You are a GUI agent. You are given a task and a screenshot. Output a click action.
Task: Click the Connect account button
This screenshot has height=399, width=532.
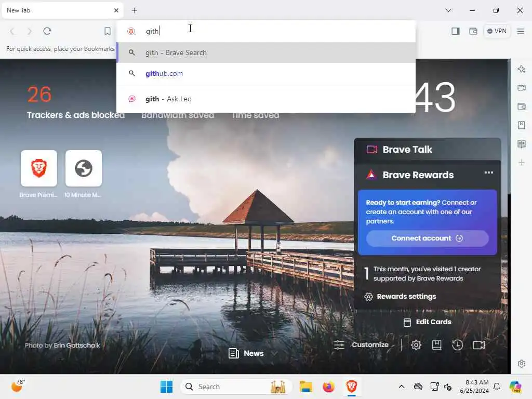[x=428, y=238]
